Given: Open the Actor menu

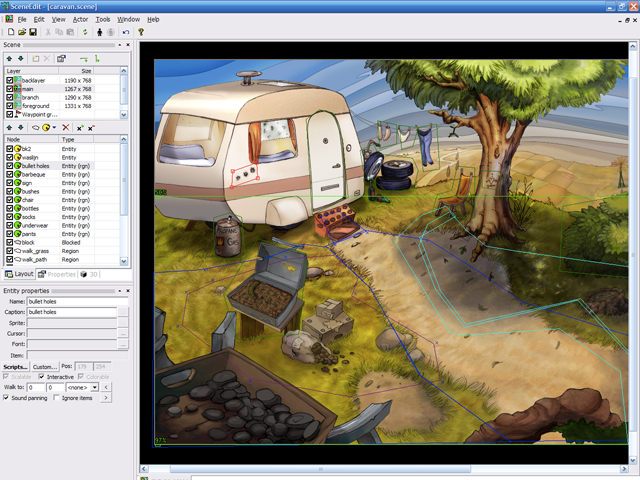Looking at the screenshot, I should coord(80,19).
